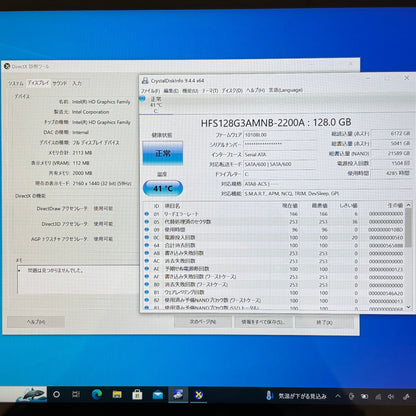416x416 pixels.
Task: Open the 編集(E) menu in CrystalDiskInfo
Action: [x=171, y=90]
